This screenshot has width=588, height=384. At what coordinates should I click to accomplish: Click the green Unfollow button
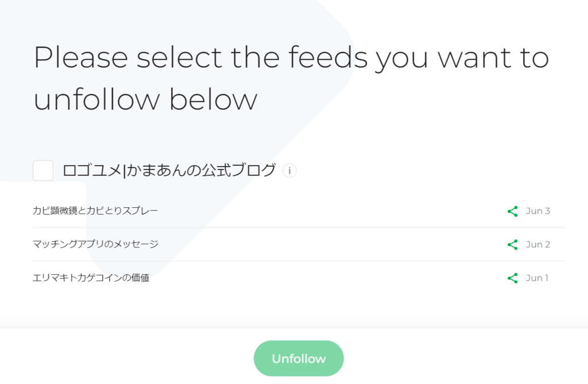pos(299,358)
